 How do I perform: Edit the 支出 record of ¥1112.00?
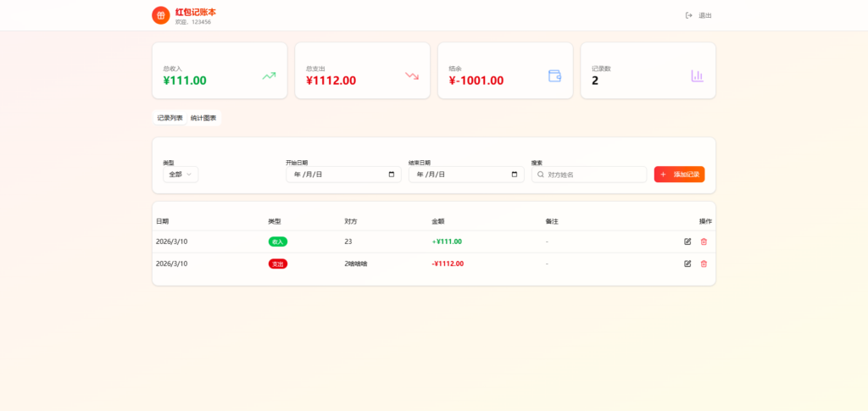pos(687,264)
